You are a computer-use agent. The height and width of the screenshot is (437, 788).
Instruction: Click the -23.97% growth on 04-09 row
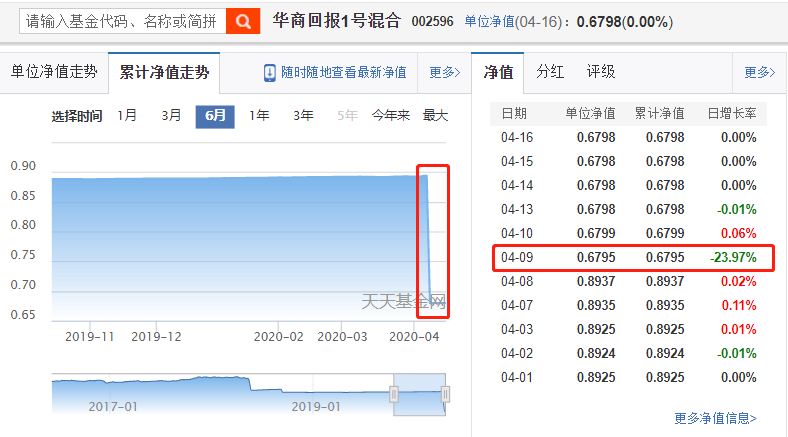point(733,257)
